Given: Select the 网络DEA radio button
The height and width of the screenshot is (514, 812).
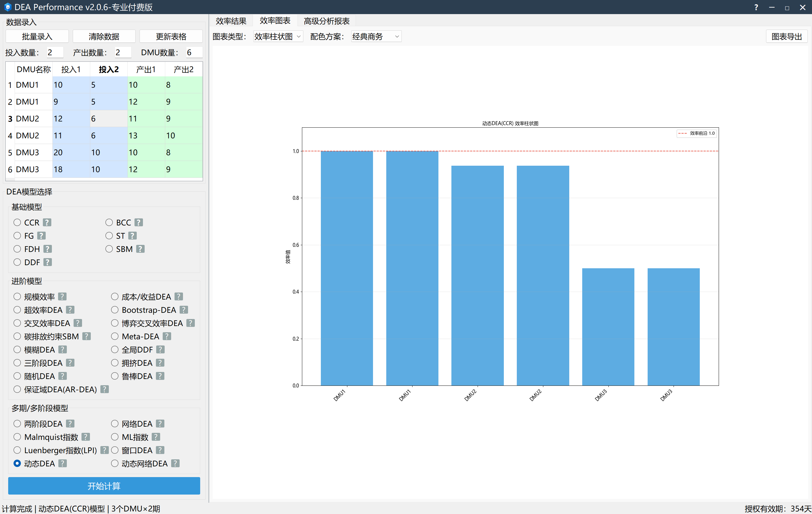Looking at the screenshot, I should [x=115, y=424].
